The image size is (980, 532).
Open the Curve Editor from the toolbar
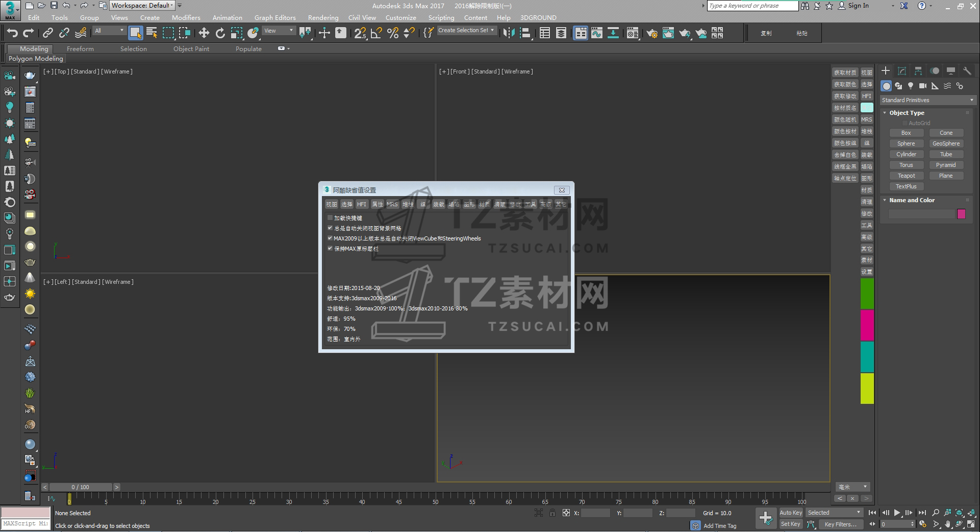pyautogui.click(x=596, y=33)
